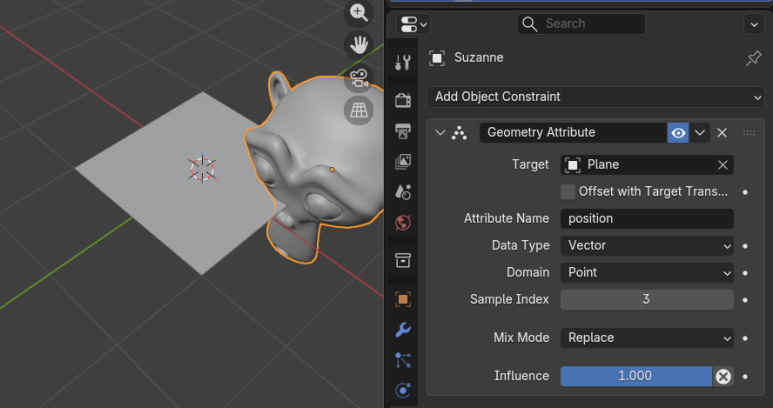Click the Geometry Attribute constraint type icon
773x408 pixels.
[459, 133]
